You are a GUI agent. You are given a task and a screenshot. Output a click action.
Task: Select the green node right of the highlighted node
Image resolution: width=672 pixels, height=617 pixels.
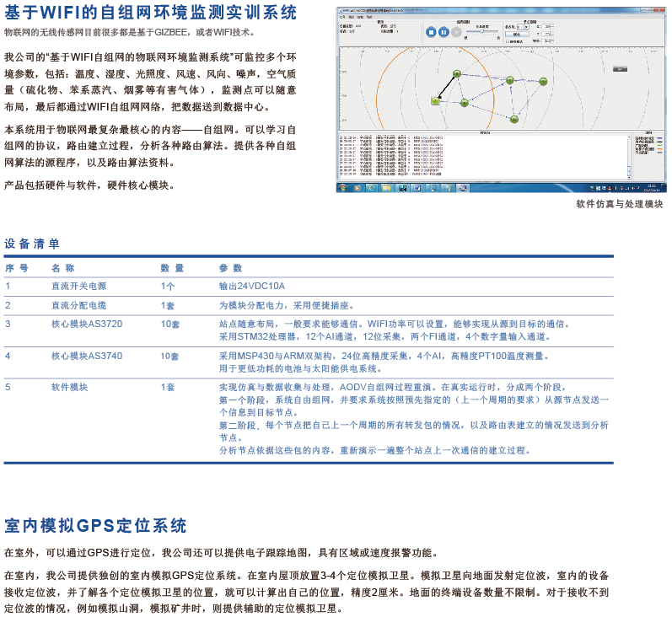click(464, 103)
